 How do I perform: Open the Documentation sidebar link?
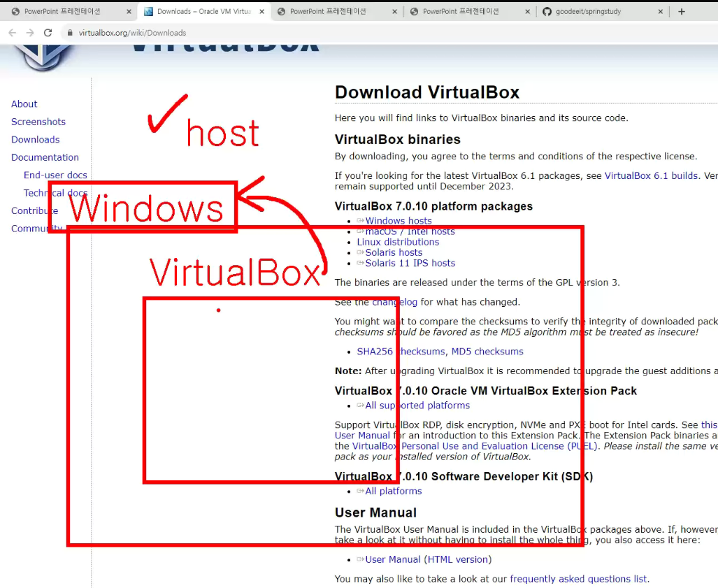pyautogui.click(x=45, y=157)
